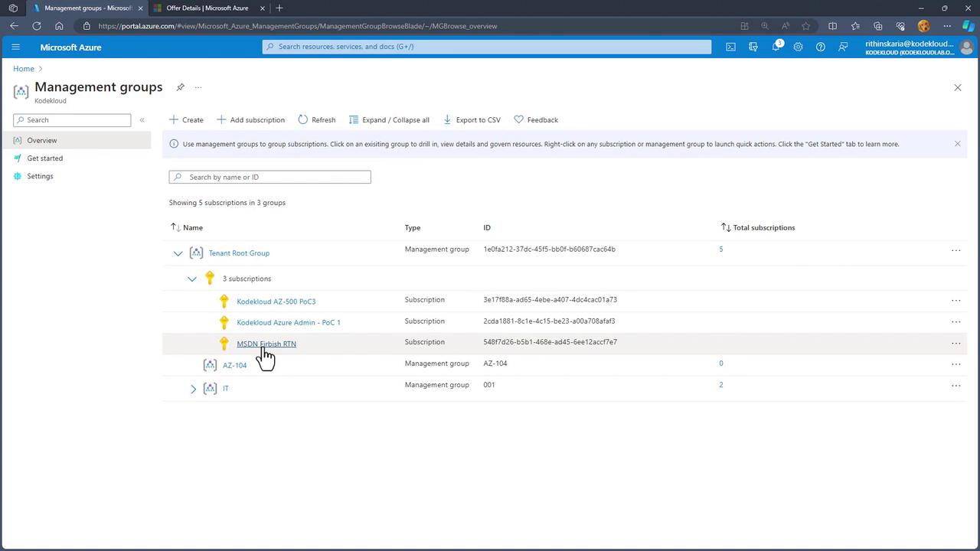Select Get started in sidebar
980x551 pixels.
44,158
